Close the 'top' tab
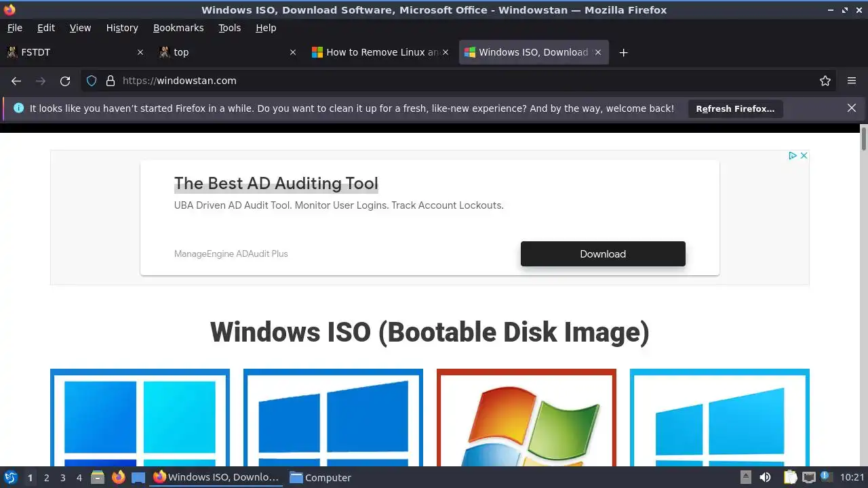Screen dimensions: 868x488 click(x=293, y=52)
